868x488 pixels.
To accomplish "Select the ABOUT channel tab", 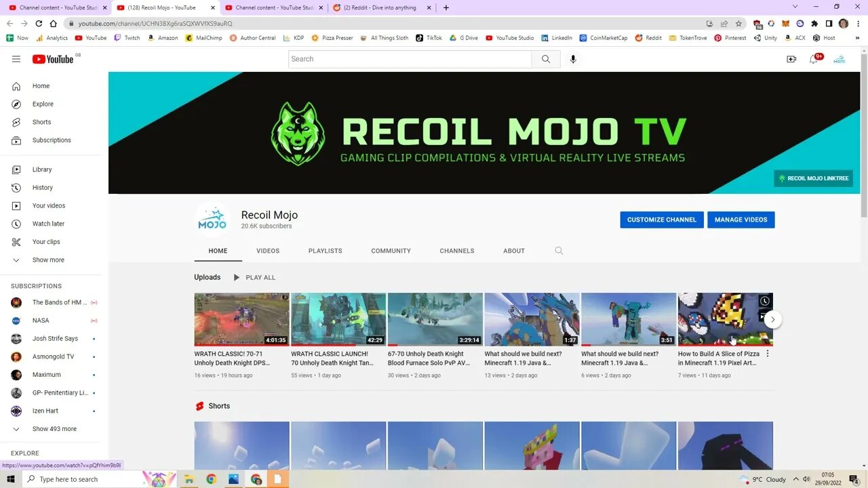I will pyautogui.click(x=514, y=251).
